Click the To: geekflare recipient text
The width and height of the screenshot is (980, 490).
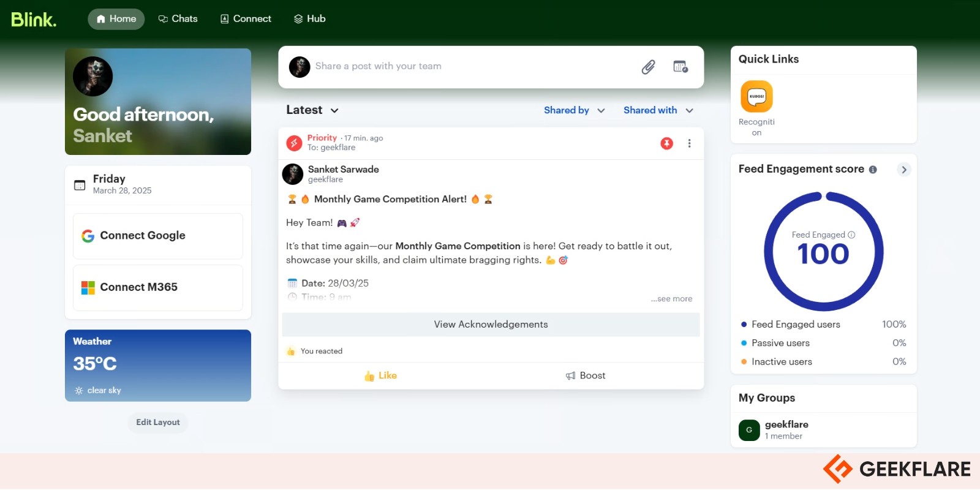331,148
